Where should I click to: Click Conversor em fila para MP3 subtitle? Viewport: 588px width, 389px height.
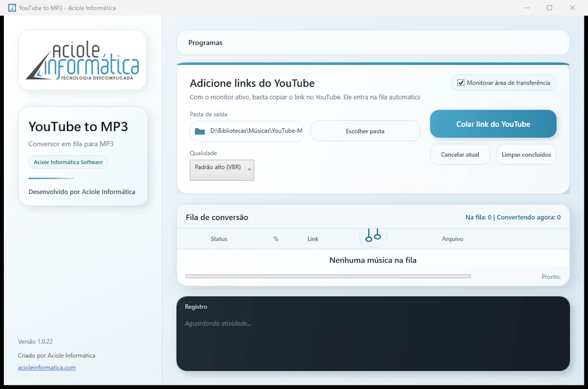tap(71, 144)
